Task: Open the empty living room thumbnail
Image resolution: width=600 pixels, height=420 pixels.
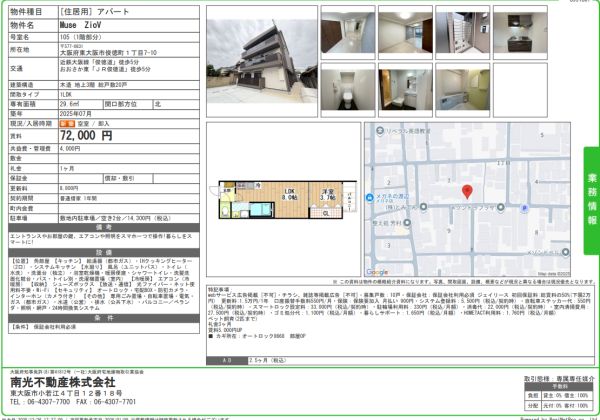Action: click(x=405, y=33)
